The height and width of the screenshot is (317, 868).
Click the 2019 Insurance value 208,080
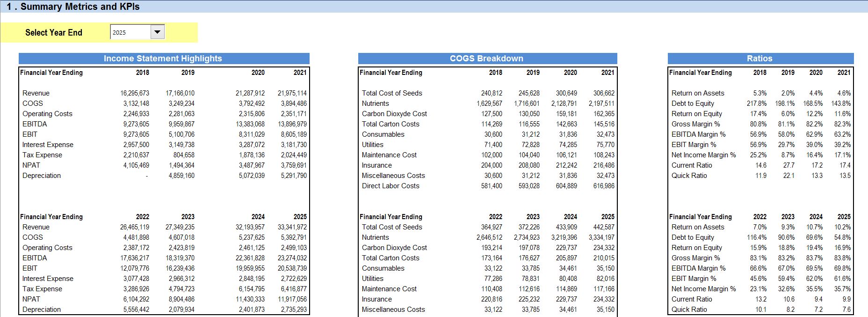529,165
